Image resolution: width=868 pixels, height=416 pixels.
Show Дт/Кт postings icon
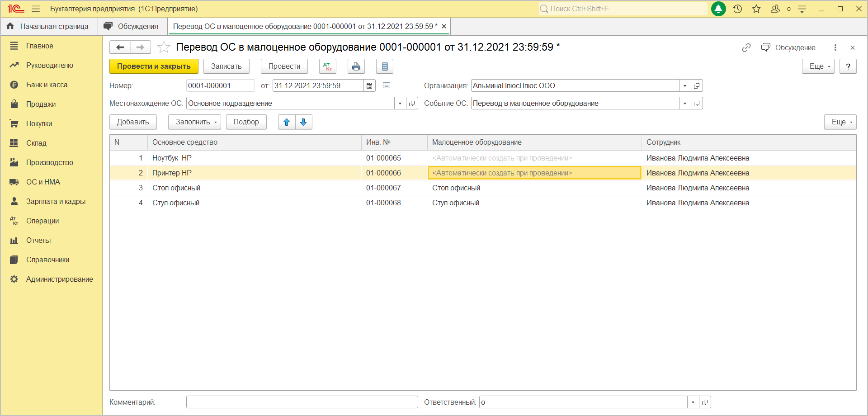[x=328, y=66]
